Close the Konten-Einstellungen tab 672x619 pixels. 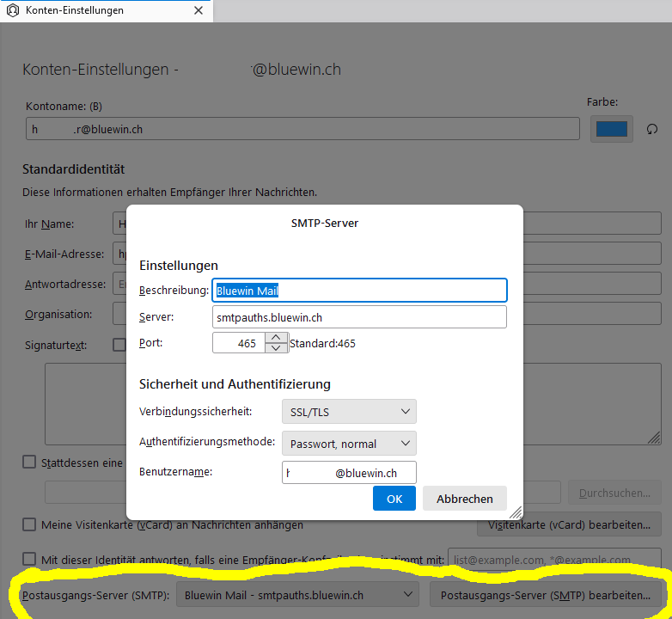coord(199,10)
